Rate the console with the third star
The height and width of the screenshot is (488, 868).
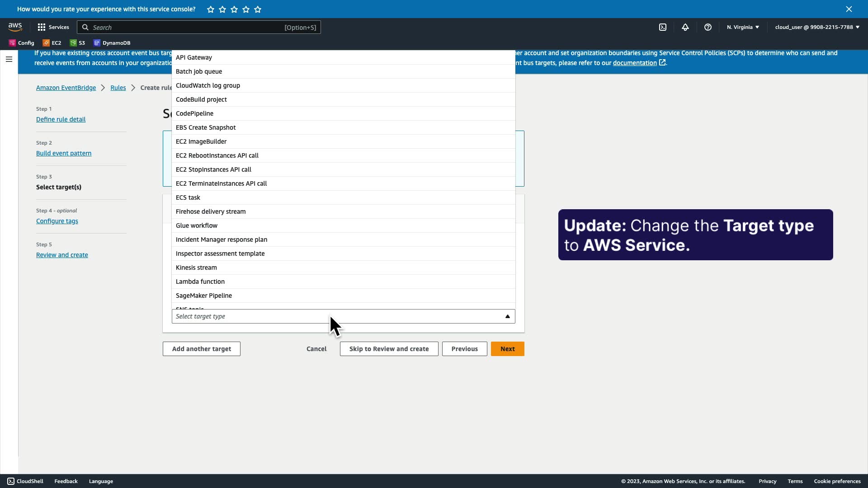point(234,9)
